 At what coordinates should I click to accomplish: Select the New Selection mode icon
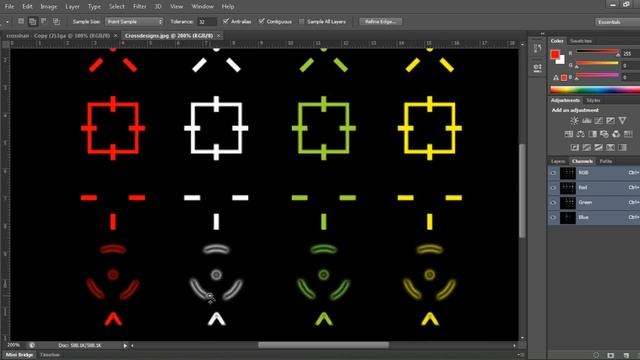tap(21, 21)
